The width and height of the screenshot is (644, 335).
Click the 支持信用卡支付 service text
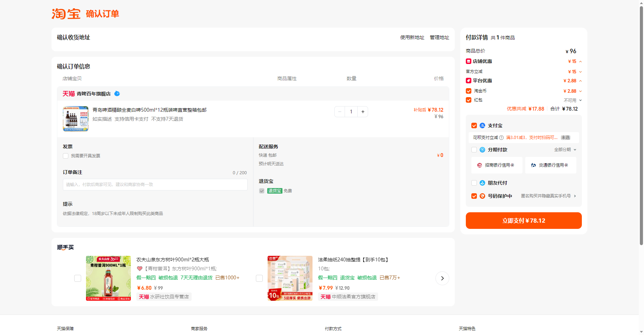132,119
